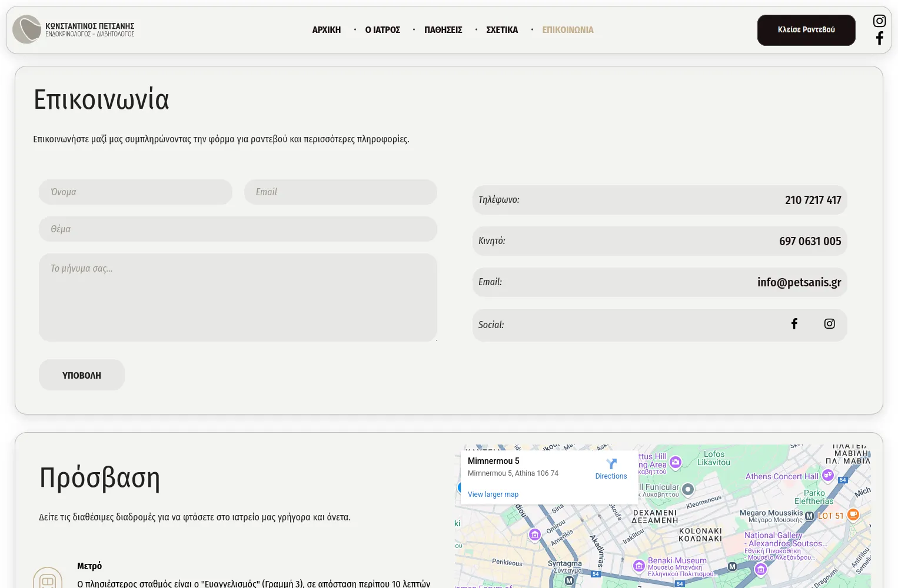Open the ΑΡΧΙΚΗ menu item
898x588 pixels.
tap(326, 30)
